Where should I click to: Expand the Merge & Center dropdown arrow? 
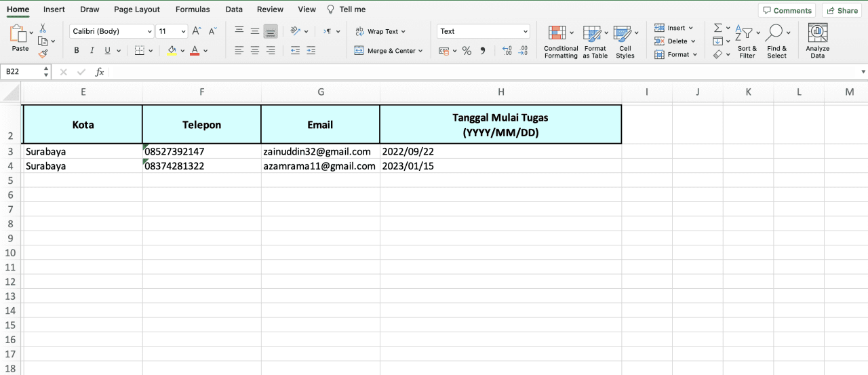[420, 51]
